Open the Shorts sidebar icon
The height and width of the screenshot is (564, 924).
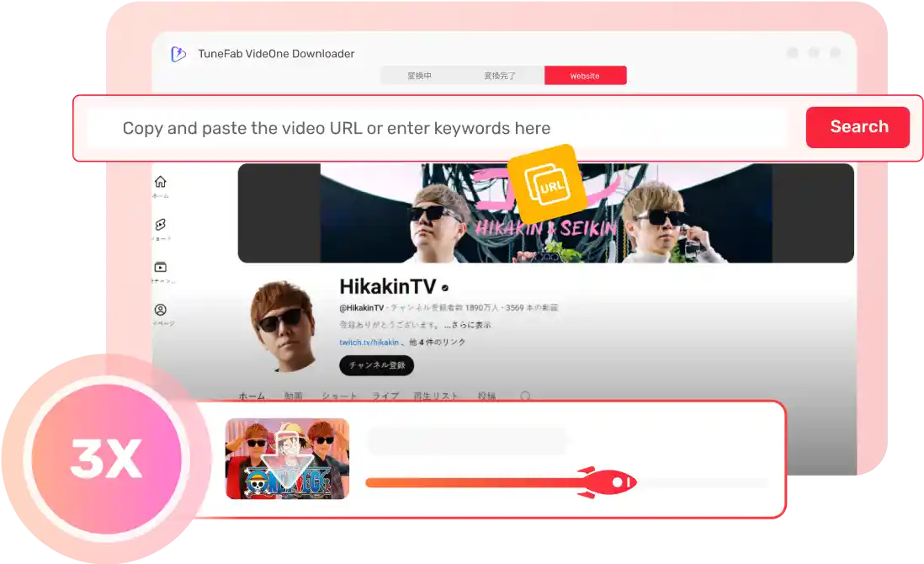(x=160, y=225)
